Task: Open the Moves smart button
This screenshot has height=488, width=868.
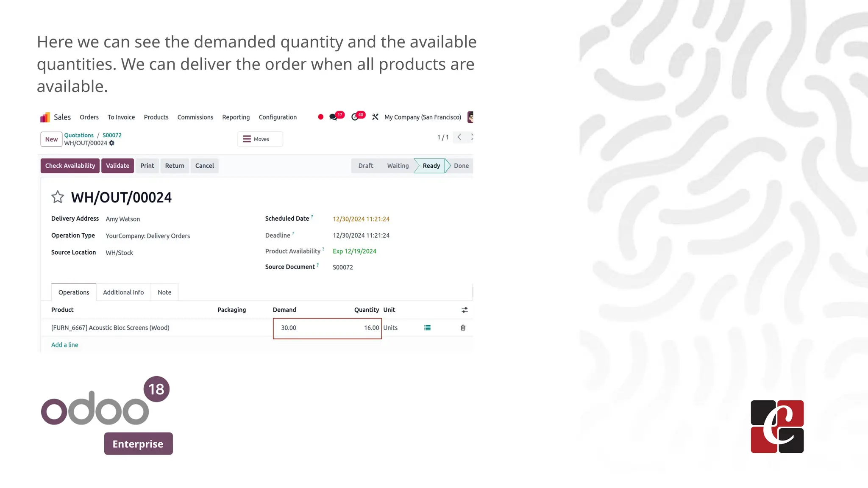Action: tap(260, 139)
